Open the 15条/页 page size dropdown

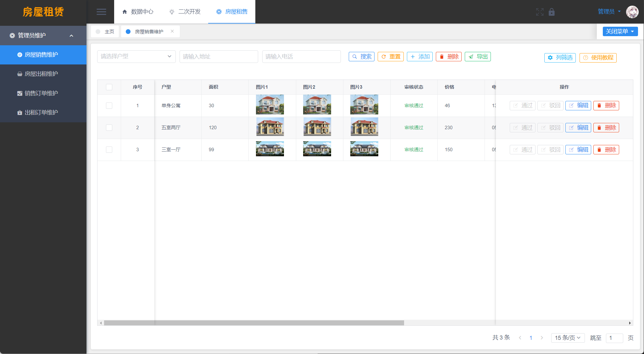(568, 338)
